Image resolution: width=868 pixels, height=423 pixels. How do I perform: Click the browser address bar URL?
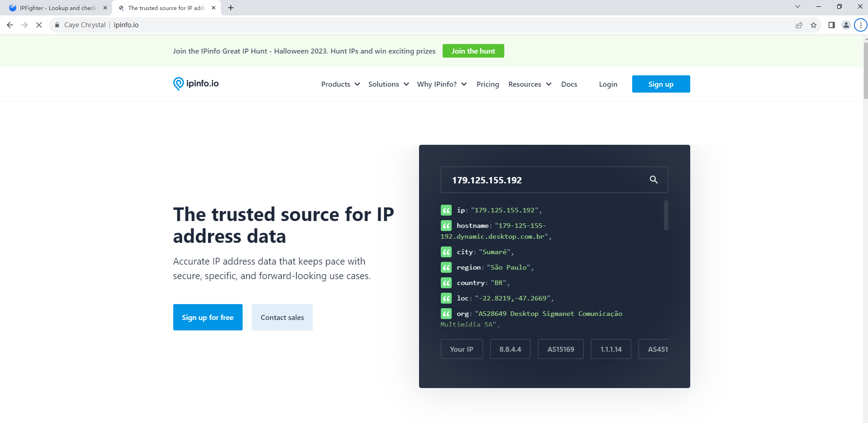click(x=126, y=25)
